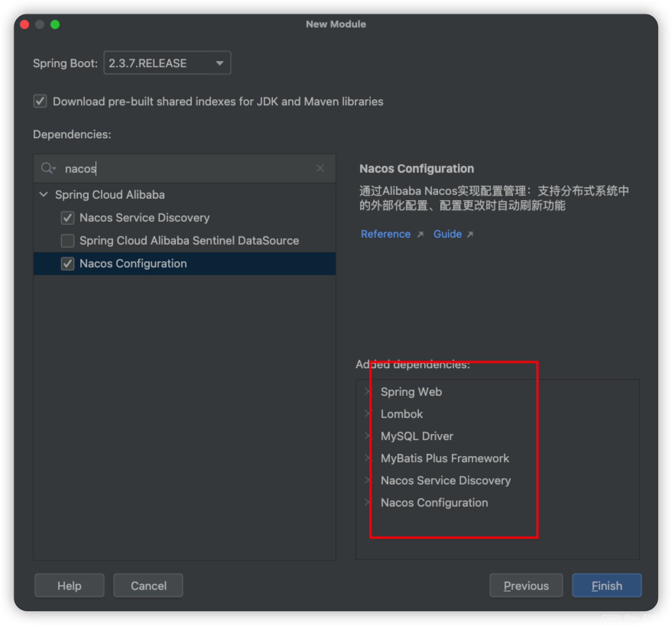Select Nacos Service Discovery in added list
Image resolution: width=672 pixels, height=625 pixels.
[446, 480]
